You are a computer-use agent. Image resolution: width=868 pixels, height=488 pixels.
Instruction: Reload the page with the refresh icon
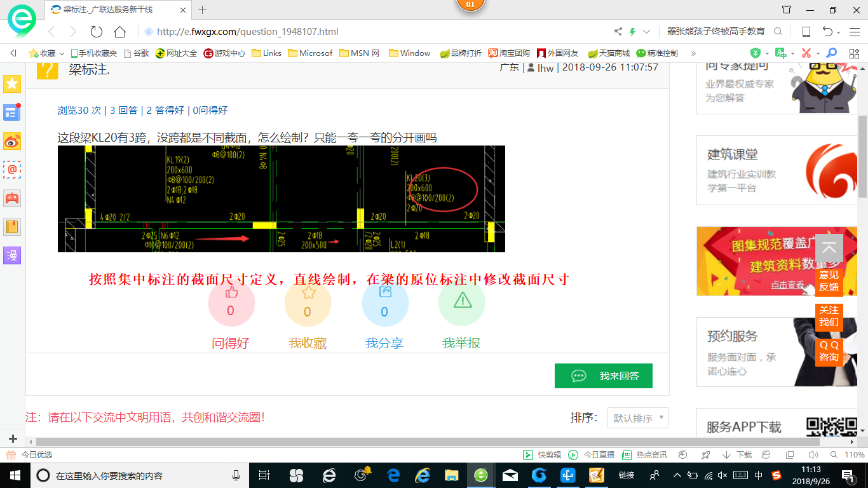click(x=97, y=32)
